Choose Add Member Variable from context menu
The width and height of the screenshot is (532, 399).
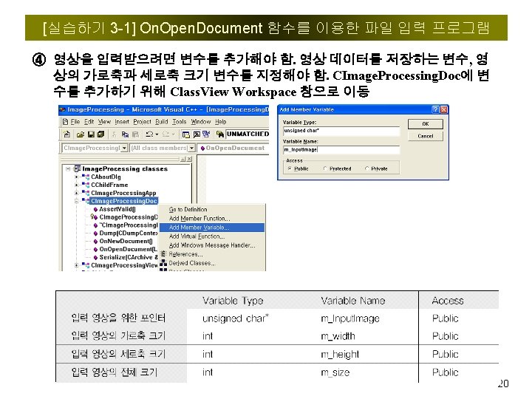pyautogui.click(x=212, y=228)
